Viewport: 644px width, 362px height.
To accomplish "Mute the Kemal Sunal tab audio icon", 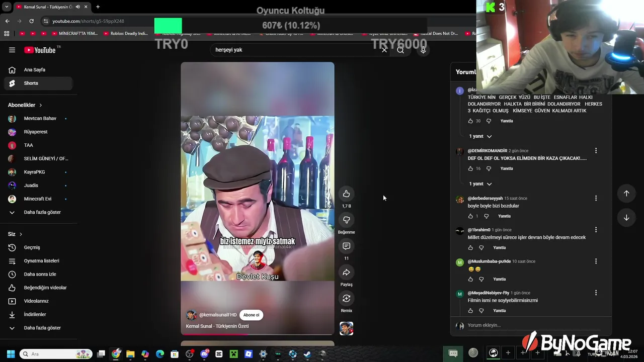I will pyautogui.click(x=77, y=7).
